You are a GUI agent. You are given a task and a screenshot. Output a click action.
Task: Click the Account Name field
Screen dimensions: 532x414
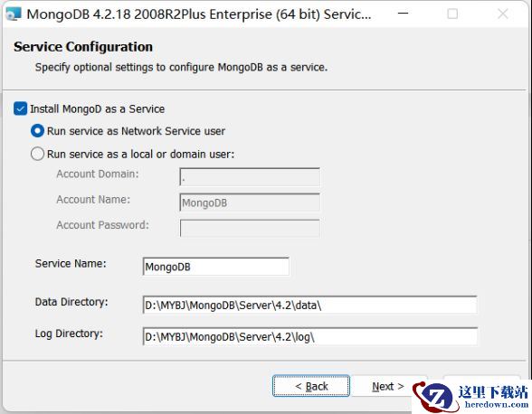coord(250,202)
